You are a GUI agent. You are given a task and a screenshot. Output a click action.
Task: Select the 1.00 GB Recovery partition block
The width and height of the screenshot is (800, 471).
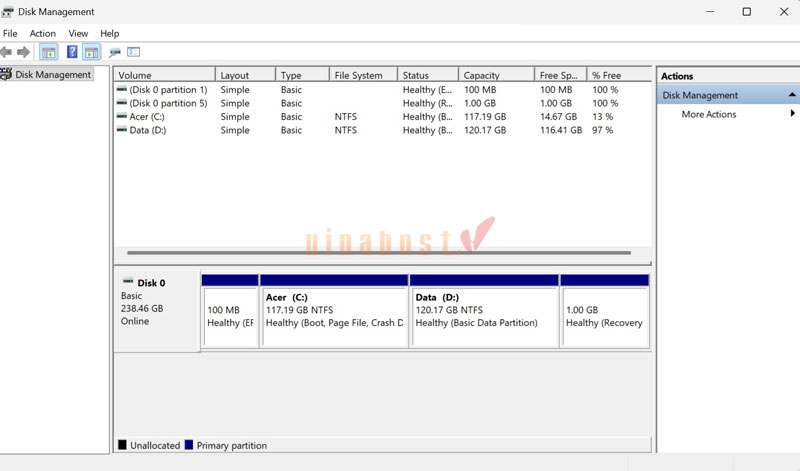[605, 311]
